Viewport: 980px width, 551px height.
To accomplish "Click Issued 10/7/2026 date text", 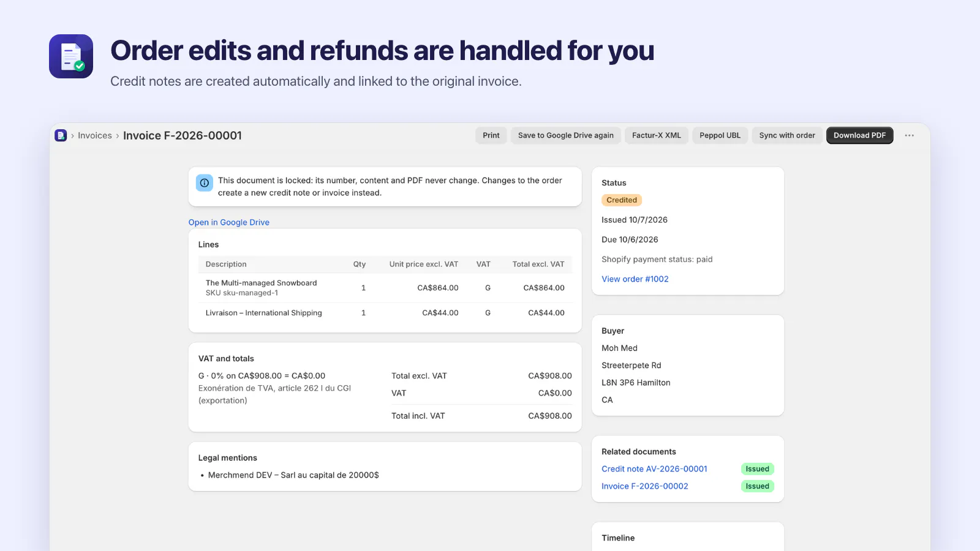I will click(x=635, y=220).
